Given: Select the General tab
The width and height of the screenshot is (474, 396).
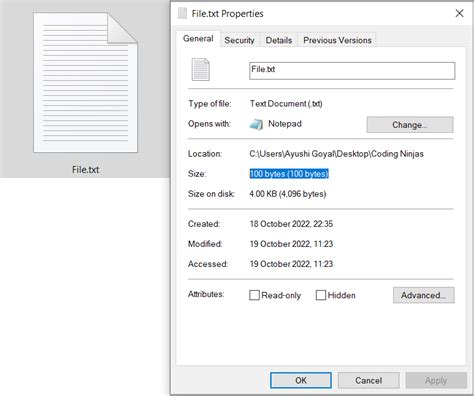Looking at the screenshot, I should coord(198,39).
